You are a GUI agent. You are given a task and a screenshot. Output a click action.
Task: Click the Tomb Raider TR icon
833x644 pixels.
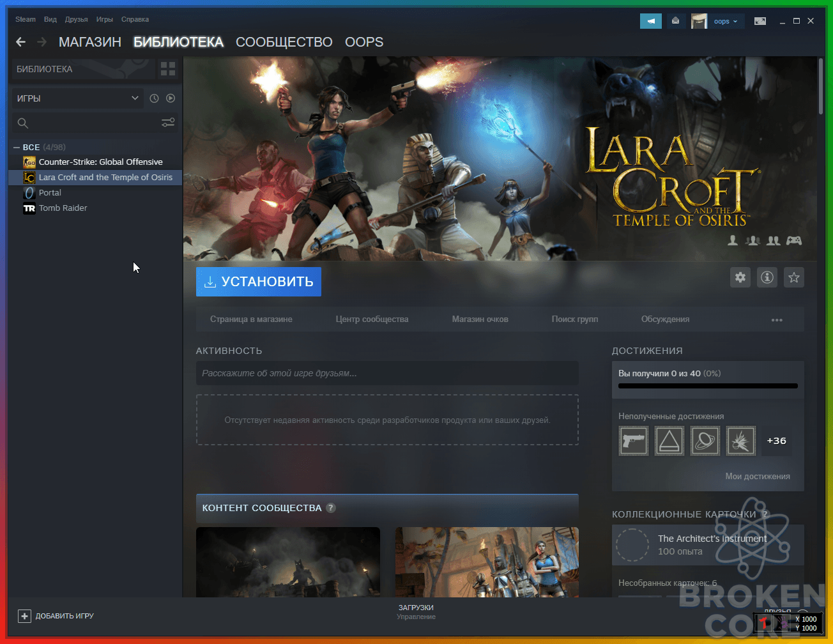tap(29, 208)
